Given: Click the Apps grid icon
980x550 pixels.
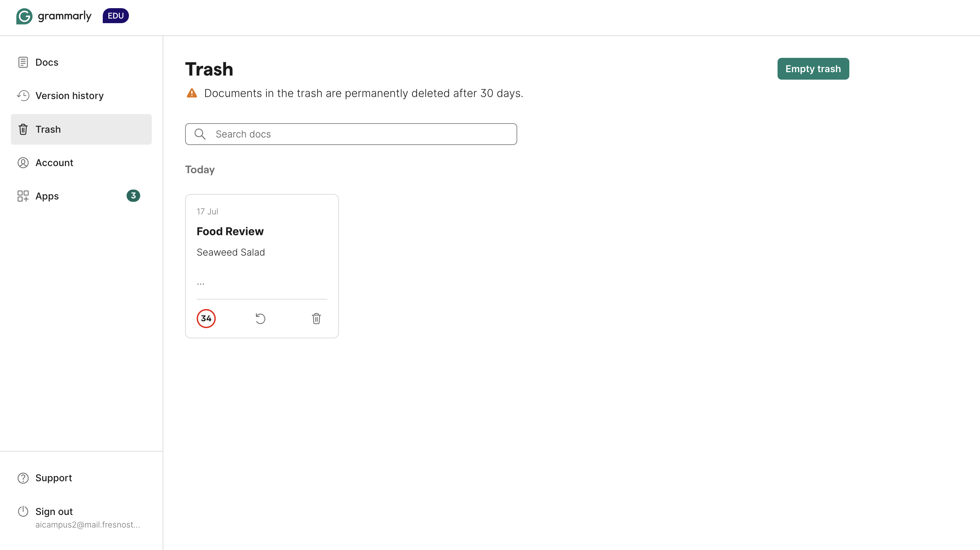Looking at the screenshot, I should (x=23, y=196).
